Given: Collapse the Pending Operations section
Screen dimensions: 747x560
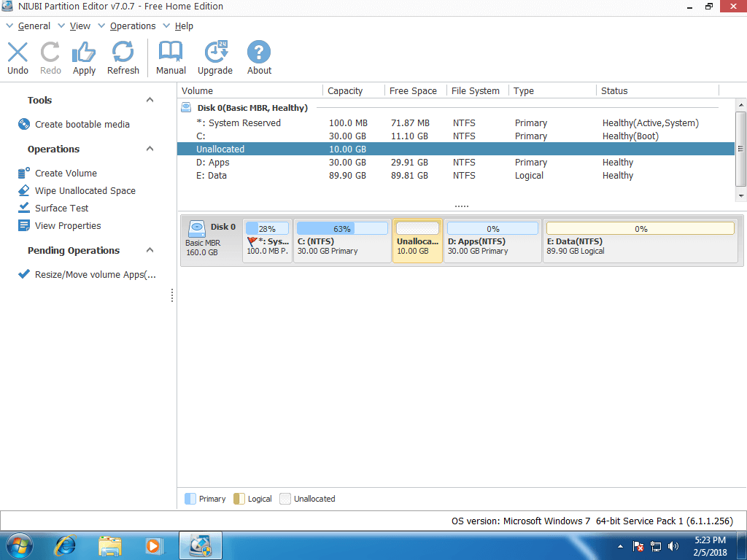Looking at the screenshot, I should (x=150, y=250).
